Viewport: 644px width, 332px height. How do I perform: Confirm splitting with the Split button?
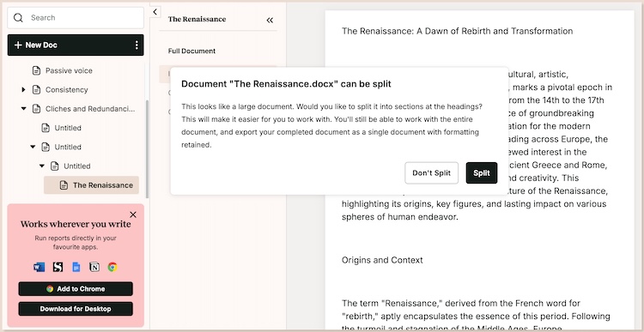482,172
